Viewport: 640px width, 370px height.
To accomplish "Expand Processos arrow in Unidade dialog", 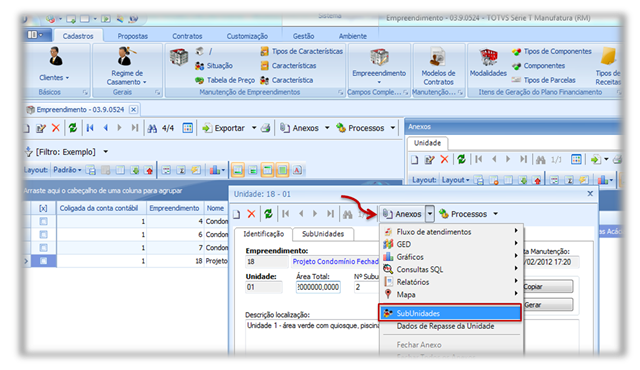I will (x=496, y=214).
